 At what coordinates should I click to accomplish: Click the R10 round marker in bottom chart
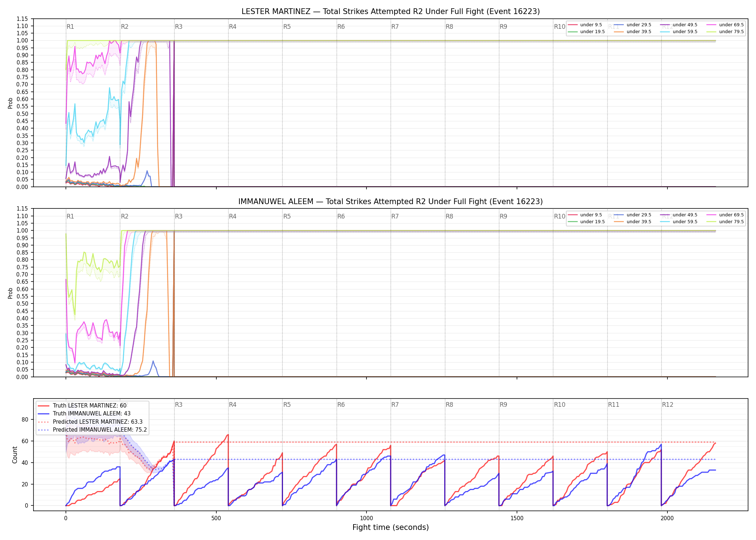pyautogui.click(x=559, y=405)
